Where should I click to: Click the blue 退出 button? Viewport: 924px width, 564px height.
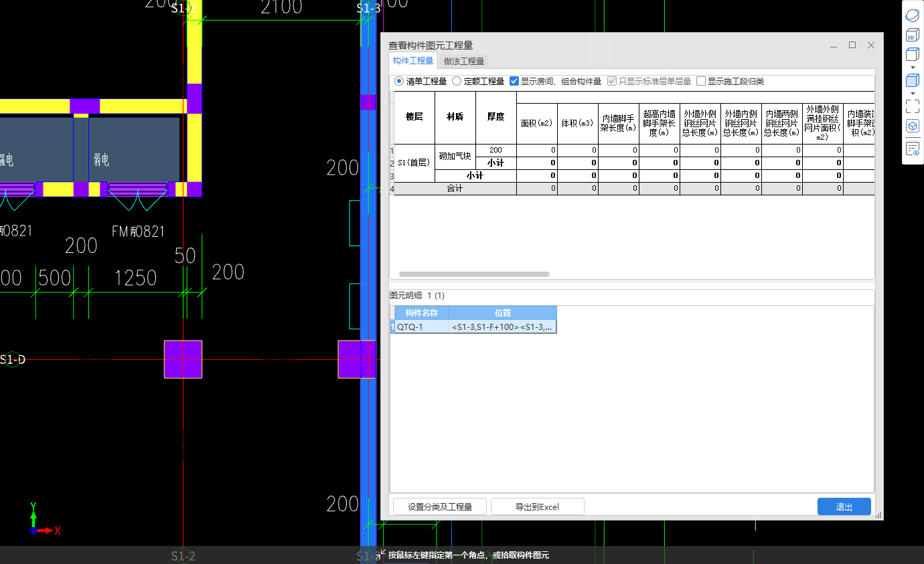(844, 506)
